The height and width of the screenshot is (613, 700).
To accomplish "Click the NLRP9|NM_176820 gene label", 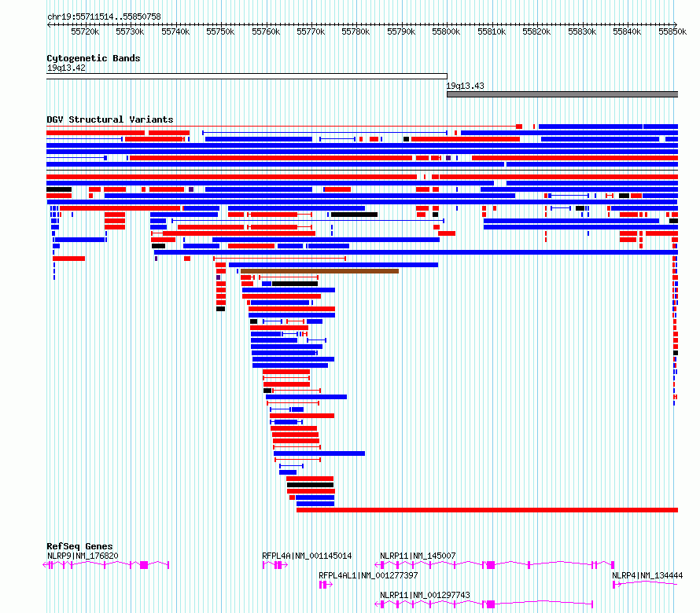I will pyautogui.click(x=83, y=556).
